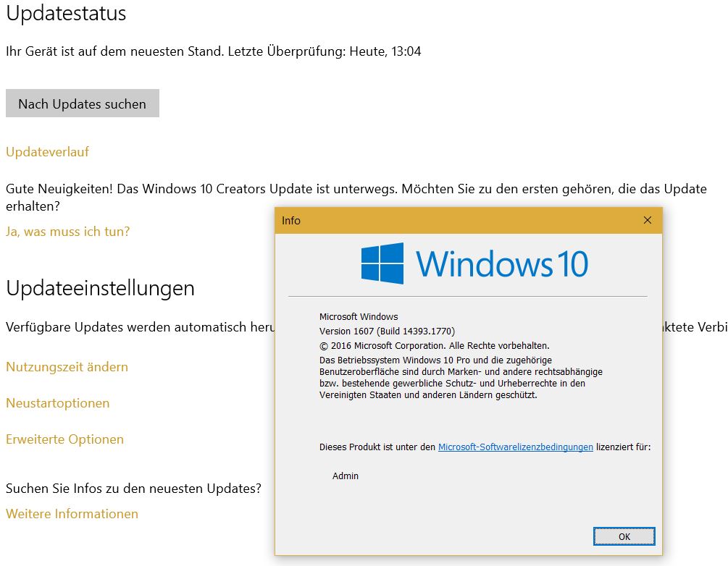Click the 'Microsoft Windows' label in dialog
Viewport: 728px width, 566px height.
click(x=359, y=316)
